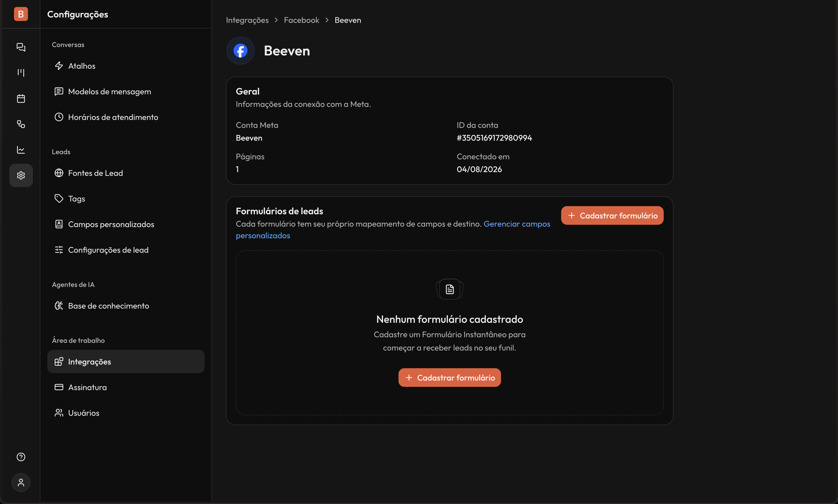
Task: Go to Campos personalizados
Action: pos(126,224)
